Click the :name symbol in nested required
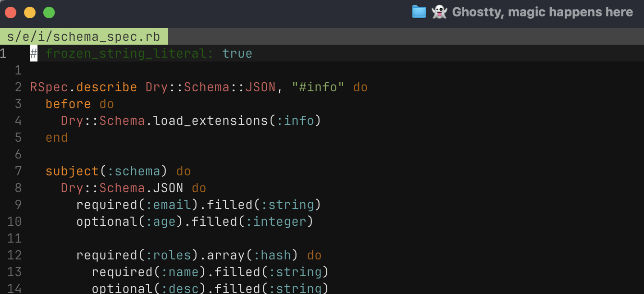Screen dimensions: 644x294 tap(180, 272)
